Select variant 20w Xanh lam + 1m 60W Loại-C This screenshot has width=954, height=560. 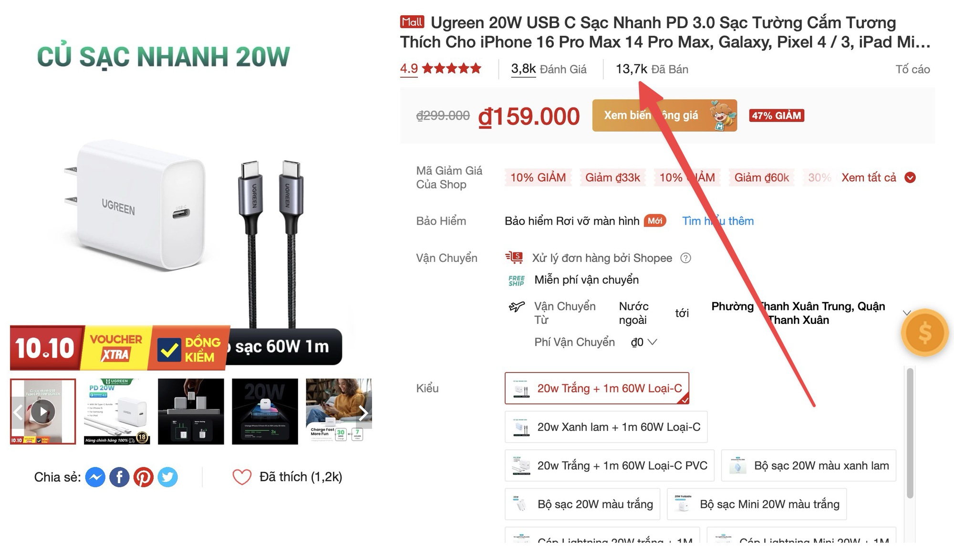pyautogui.click(x=606, y=427)
